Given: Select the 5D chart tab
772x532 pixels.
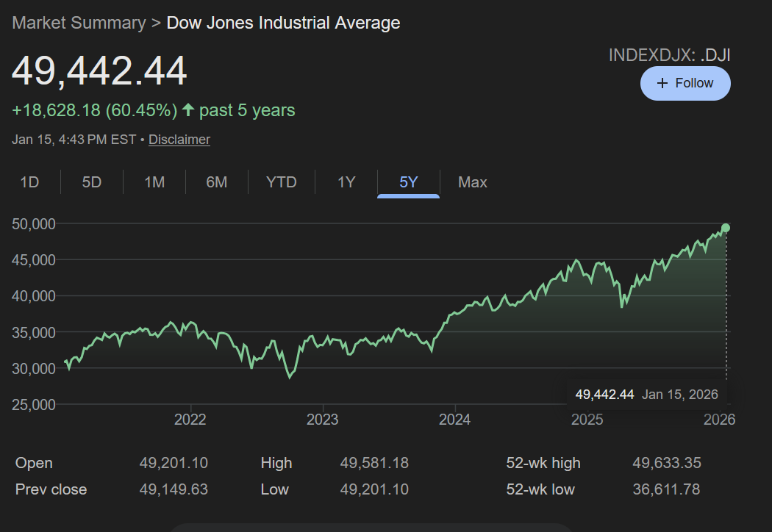Looking at the screenshot, I should [x=92, y=182].
